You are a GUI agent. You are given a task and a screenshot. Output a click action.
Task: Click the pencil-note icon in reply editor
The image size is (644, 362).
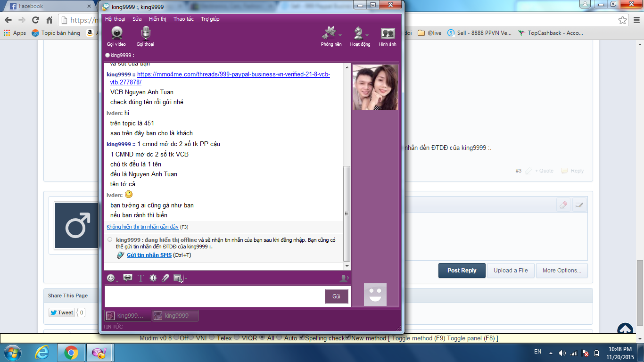(579, 205)
